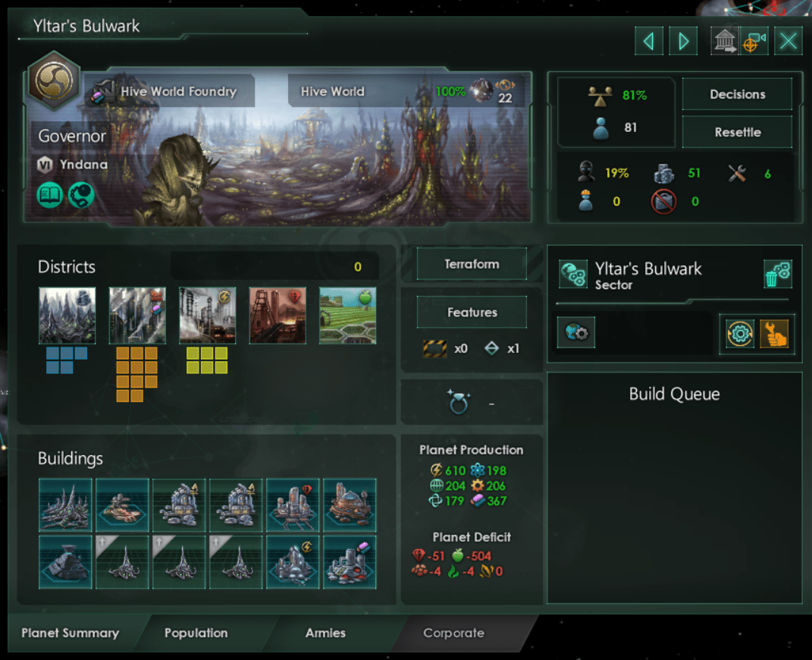Open the Corporate tab
This screenshot has width=812, height=660.
[453, 633]
